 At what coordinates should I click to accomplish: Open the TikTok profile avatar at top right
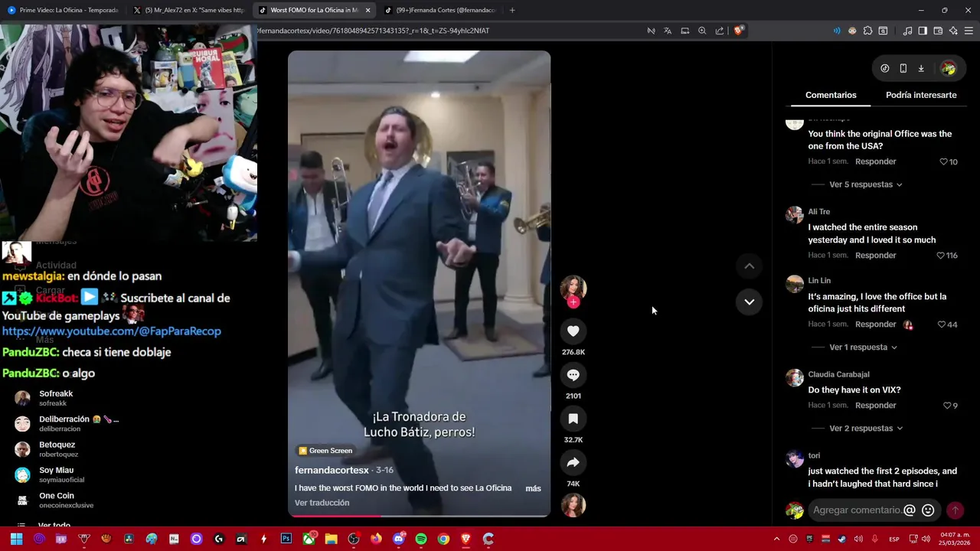tap(949, 68)
